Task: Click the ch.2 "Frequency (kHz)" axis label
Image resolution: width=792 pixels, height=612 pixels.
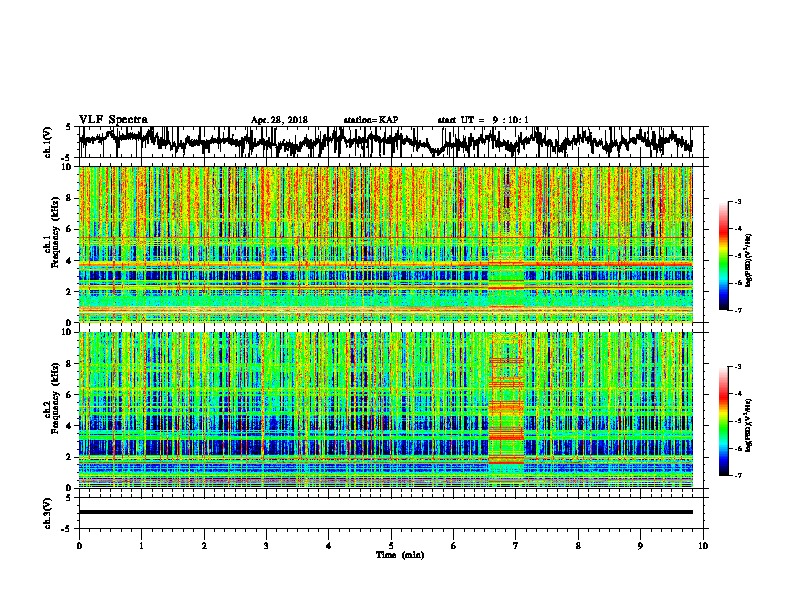Action: point(55,398)
